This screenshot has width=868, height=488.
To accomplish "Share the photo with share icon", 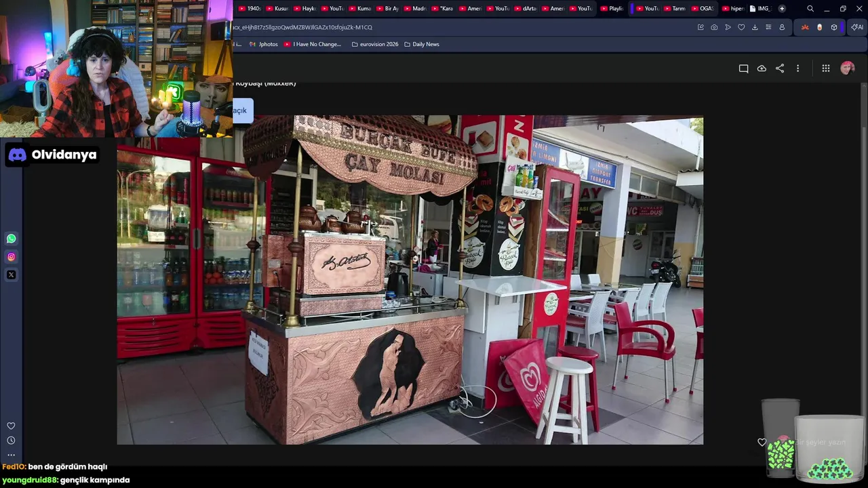I will [780, 68].
